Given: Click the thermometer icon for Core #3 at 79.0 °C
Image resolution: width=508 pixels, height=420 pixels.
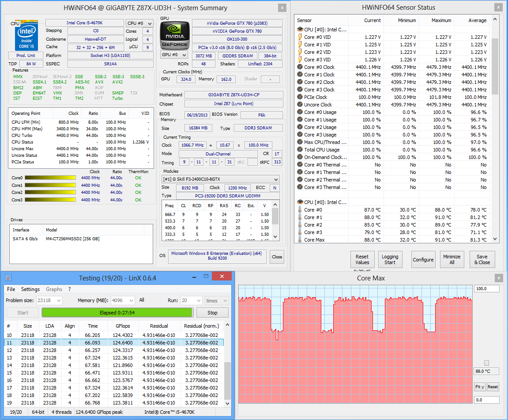Looking at the screenshot, I should (x=300, y=232).
